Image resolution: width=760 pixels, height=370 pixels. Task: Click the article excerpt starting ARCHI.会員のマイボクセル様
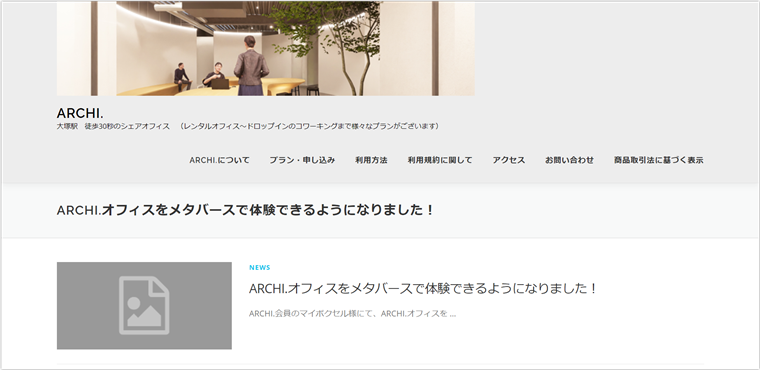click(x=352, y=314)
